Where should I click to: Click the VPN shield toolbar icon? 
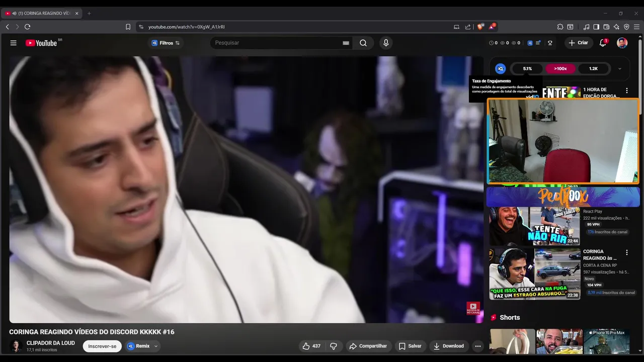pyautogui.click(x=626, y=27)
